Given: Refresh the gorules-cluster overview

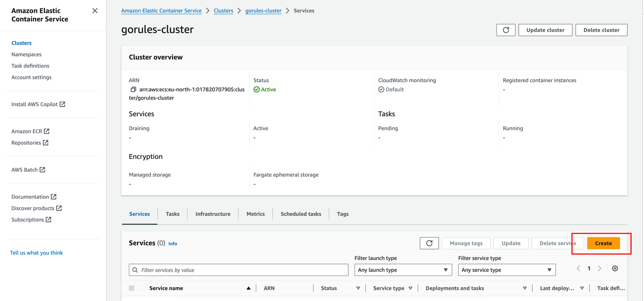Looking at the screenshot, I should pyautogui.click(x=505, y=30).
